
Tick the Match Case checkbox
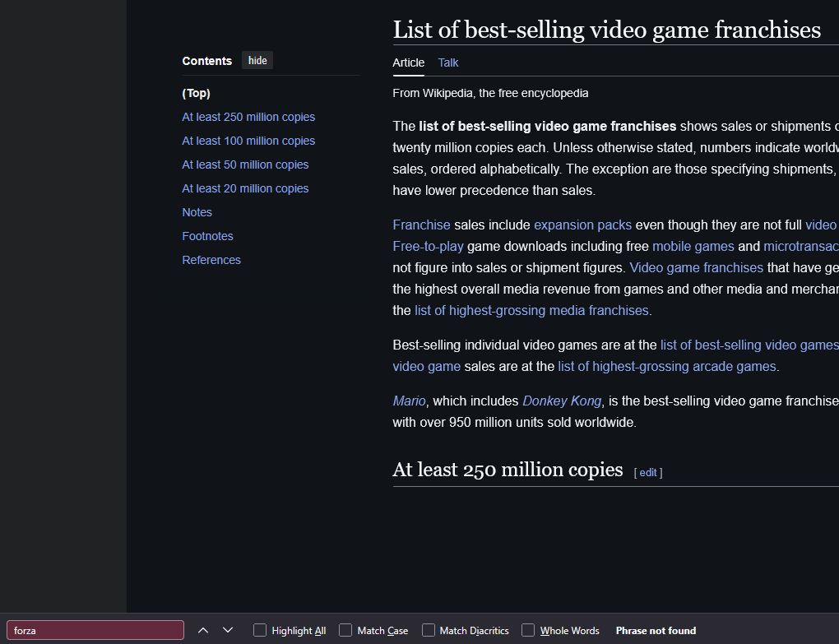coord(345,630)
